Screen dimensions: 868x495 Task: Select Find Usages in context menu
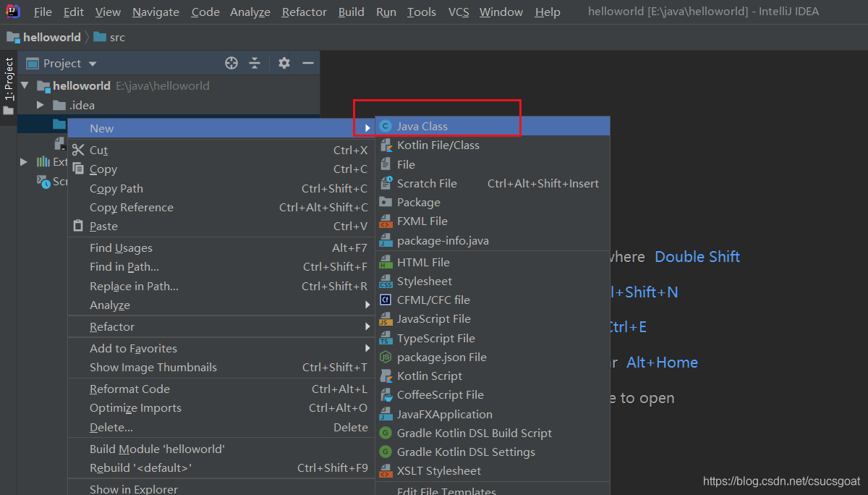221,248
